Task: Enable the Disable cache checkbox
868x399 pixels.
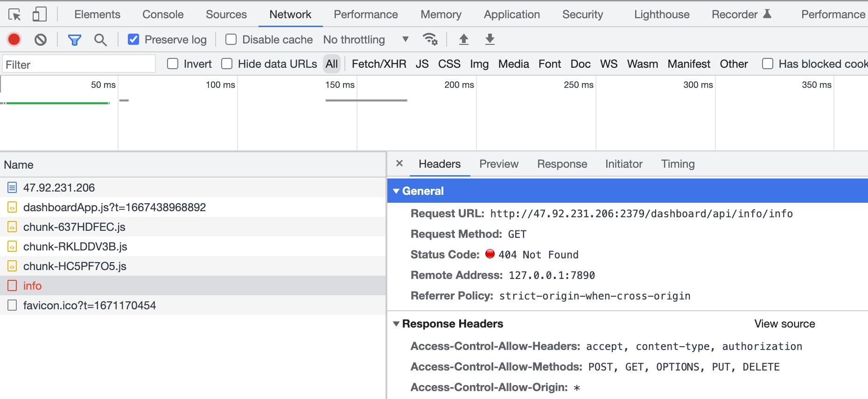Action: [x=231, y=40]
